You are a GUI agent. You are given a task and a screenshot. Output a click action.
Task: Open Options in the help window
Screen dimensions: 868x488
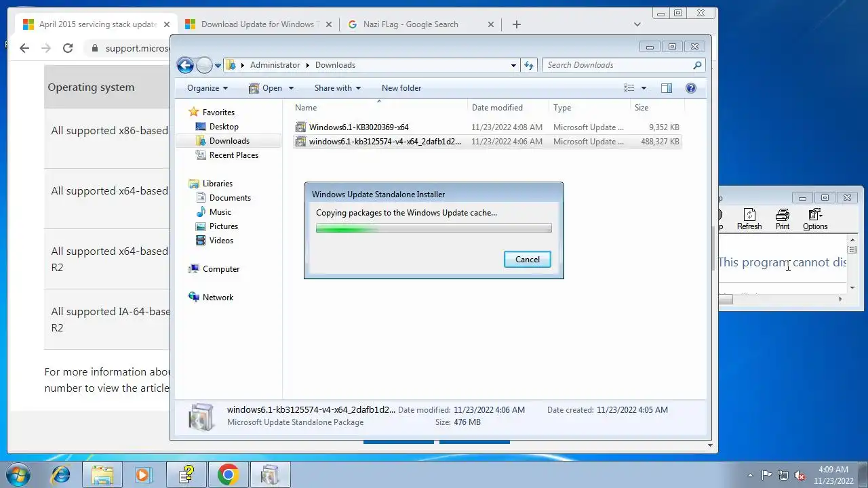click(815, 220)
